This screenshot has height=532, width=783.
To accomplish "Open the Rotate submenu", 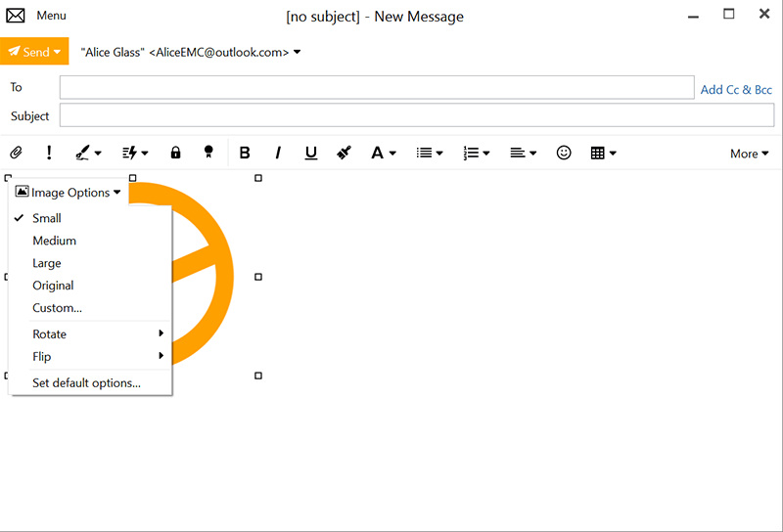I will pos(90,333).
